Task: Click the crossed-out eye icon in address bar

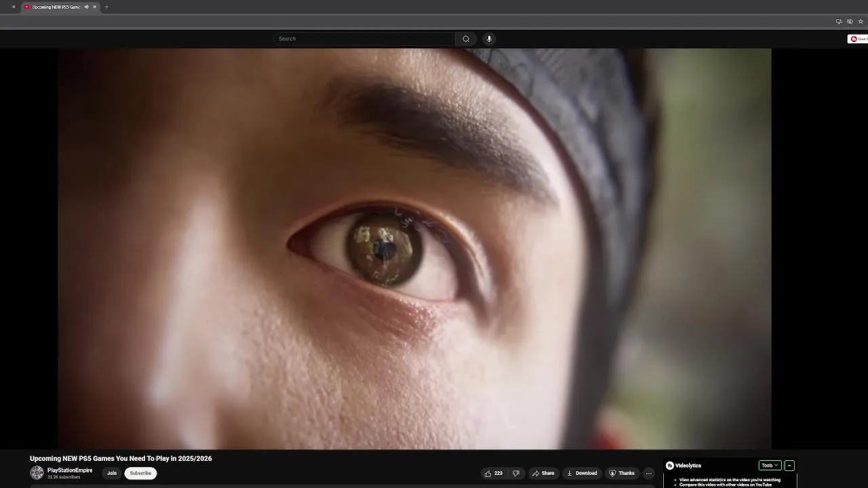Action: tap(850, 22)
